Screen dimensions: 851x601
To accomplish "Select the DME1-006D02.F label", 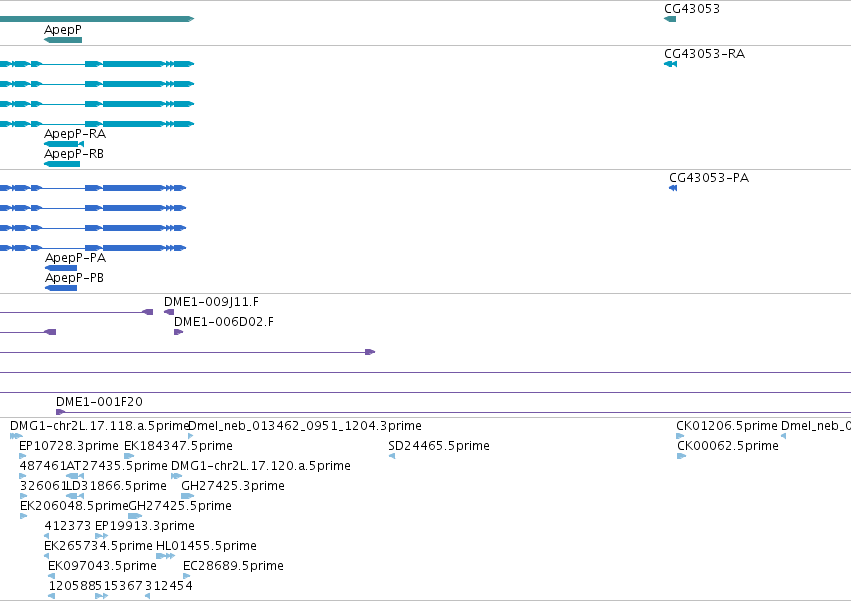I will tap(224, 322).
